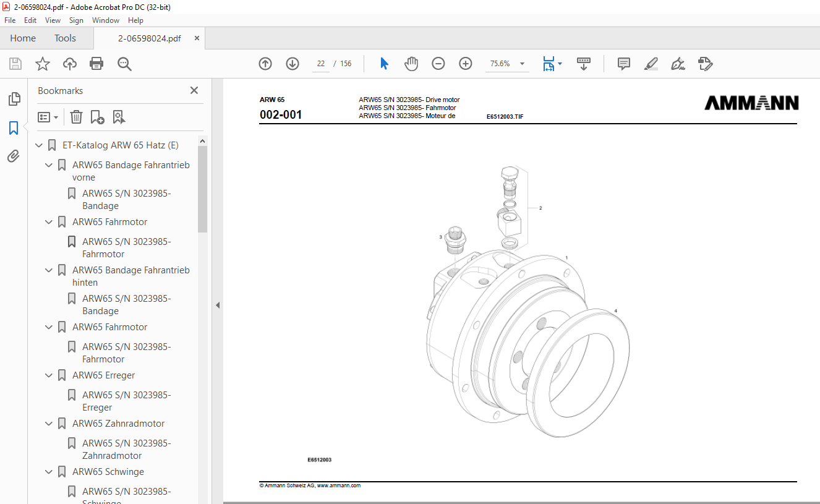The image size is (820, 504).
Task: Print the document with printer icon
Action: tap(96, 64)
